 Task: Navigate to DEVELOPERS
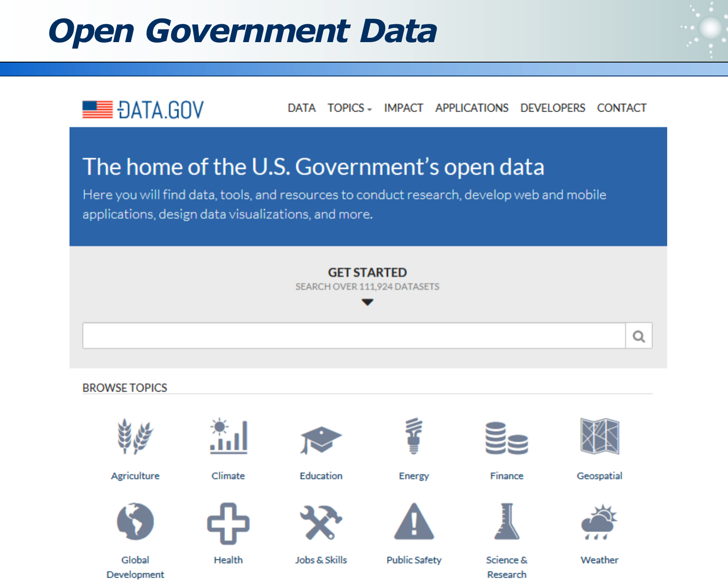click(553, 108)
